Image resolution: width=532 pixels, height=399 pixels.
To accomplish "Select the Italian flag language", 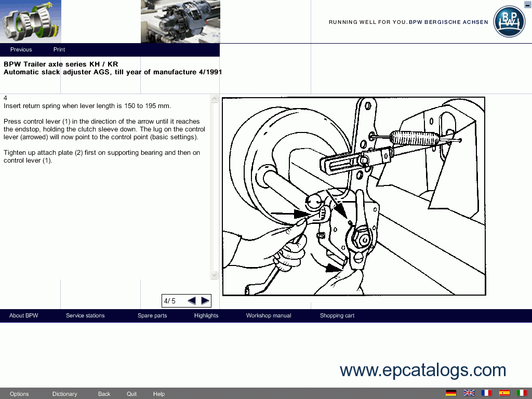I will [522, 393].
